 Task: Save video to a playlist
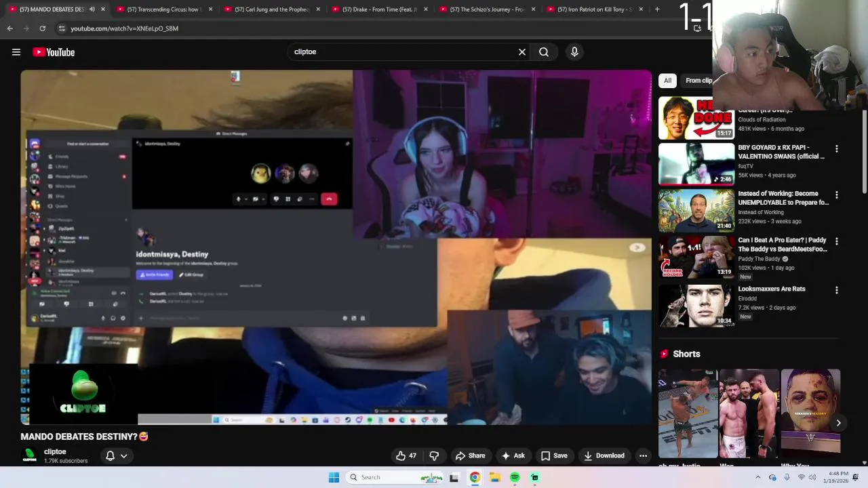554,455
